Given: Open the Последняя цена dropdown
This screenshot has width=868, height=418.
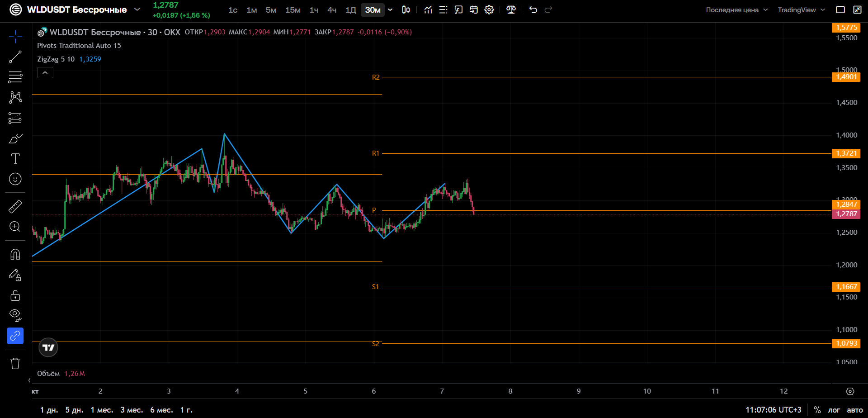Looking at the screenshot, I should coord(737,10).
